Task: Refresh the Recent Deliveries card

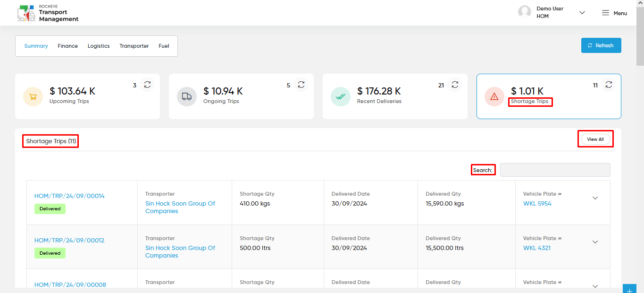Action: [455, 85]
